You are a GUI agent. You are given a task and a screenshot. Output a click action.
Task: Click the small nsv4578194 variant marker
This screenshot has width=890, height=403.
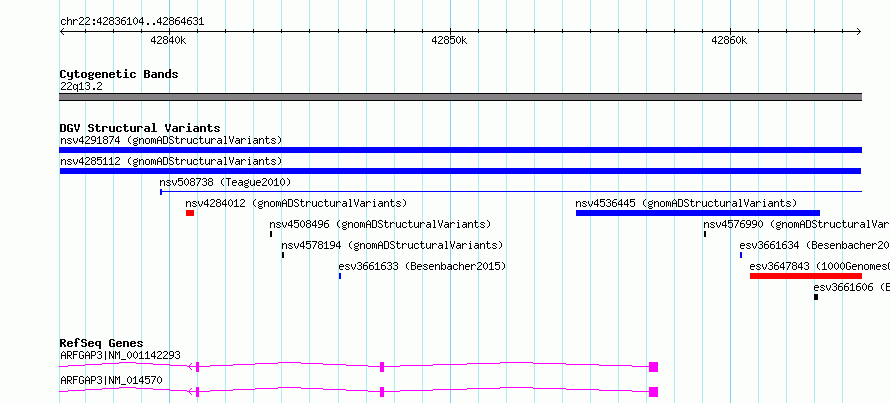(283, 255)
